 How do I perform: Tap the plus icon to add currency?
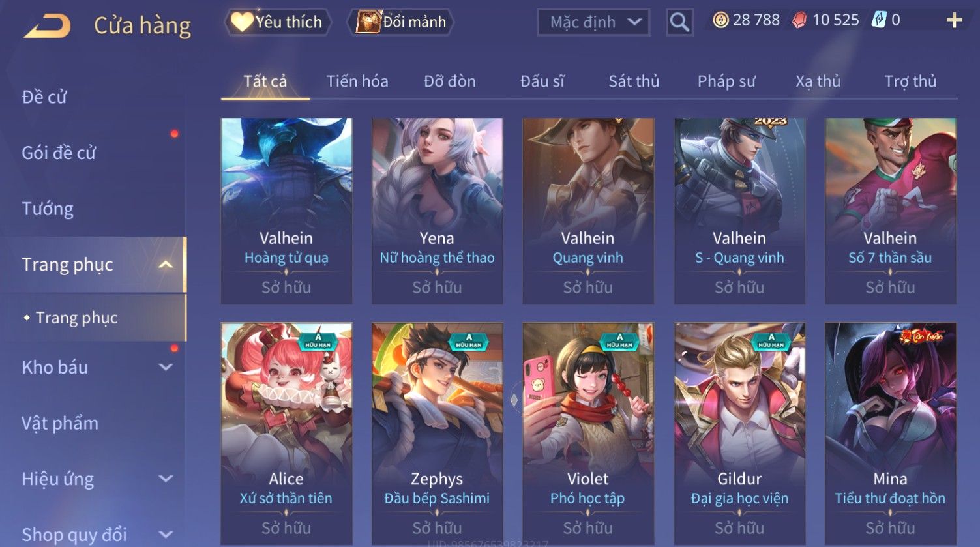pos(954,21)
